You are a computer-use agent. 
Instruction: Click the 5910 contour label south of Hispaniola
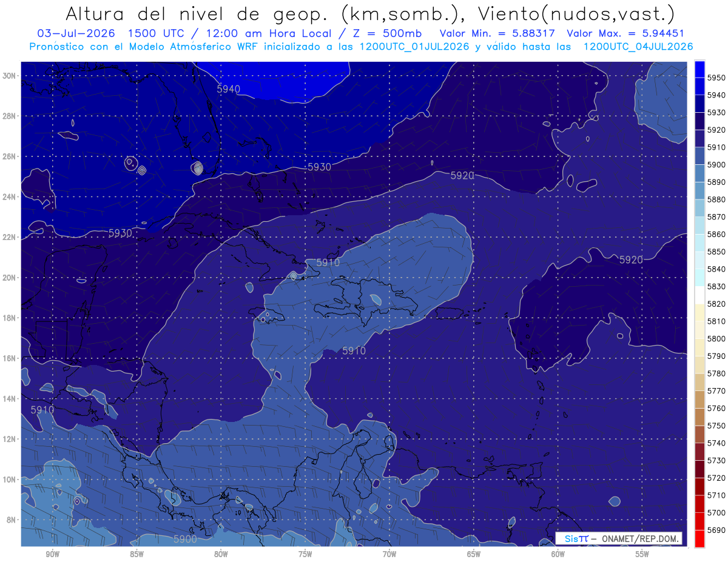tap(354, 350)
